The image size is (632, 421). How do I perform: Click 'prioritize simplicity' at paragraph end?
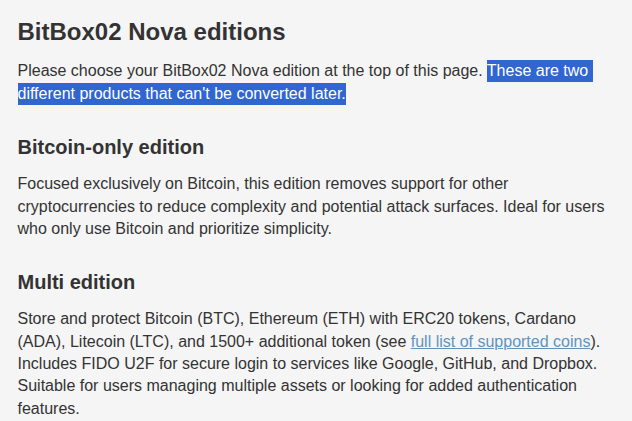click(265, 229)
